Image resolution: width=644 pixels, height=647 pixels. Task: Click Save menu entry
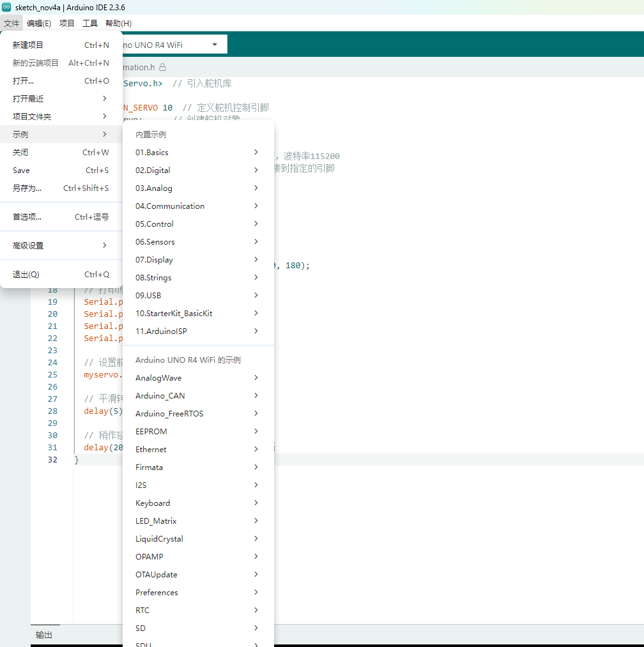(61, 171)
